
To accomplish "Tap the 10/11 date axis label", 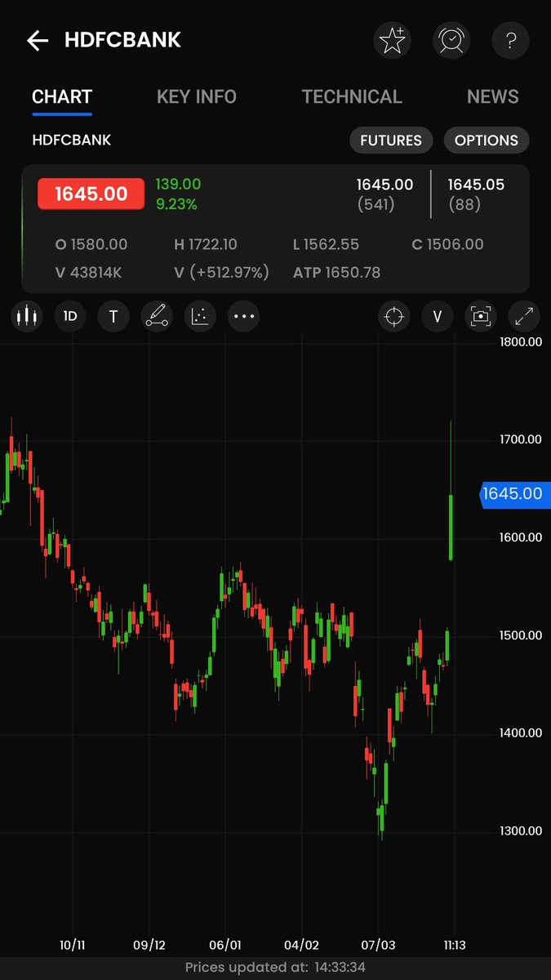I will coord(73,945).
